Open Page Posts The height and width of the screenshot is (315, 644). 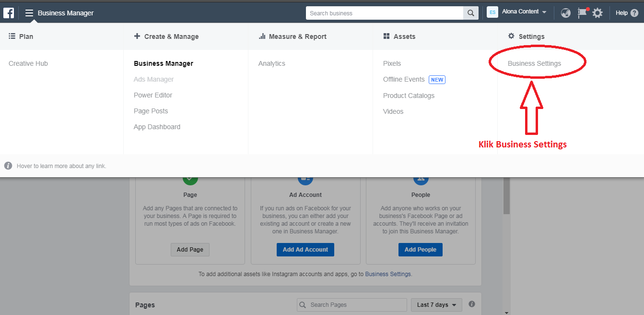pos(151,111)
